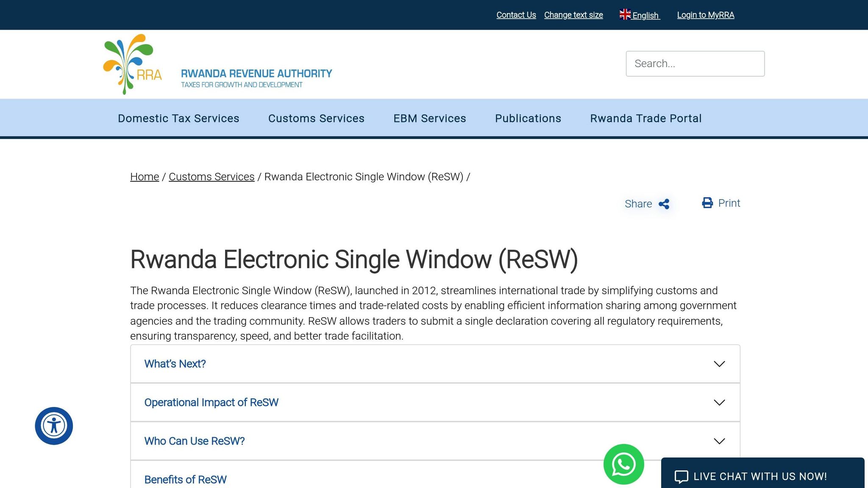
Task: Open the live chat speech bubble icon
Action: point(681,476)
